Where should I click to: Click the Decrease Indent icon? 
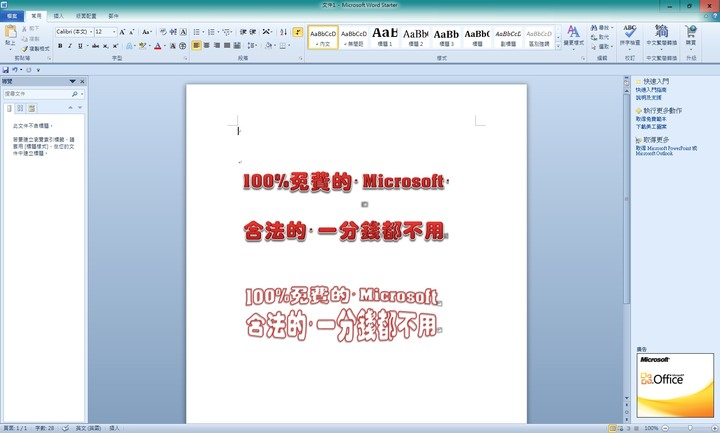(x=243, y=32)
